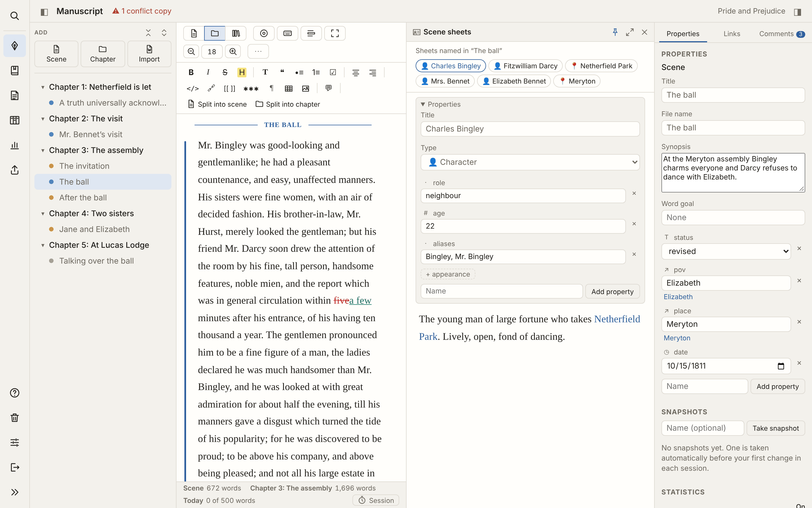Toggle the left panel visibility icon
Image resolution: width=812 pixels, height=508 pixels.
tap(44, 12)
